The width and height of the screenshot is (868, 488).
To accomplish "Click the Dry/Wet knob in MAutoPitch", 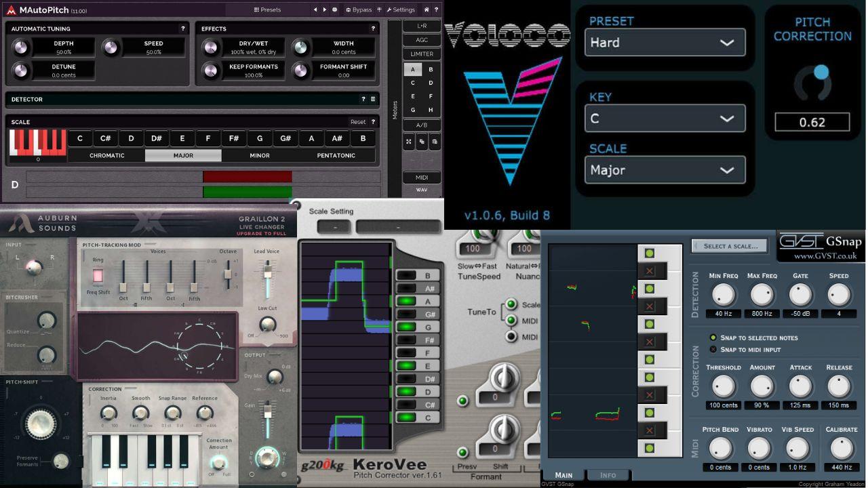I will (x=211, y=47).
